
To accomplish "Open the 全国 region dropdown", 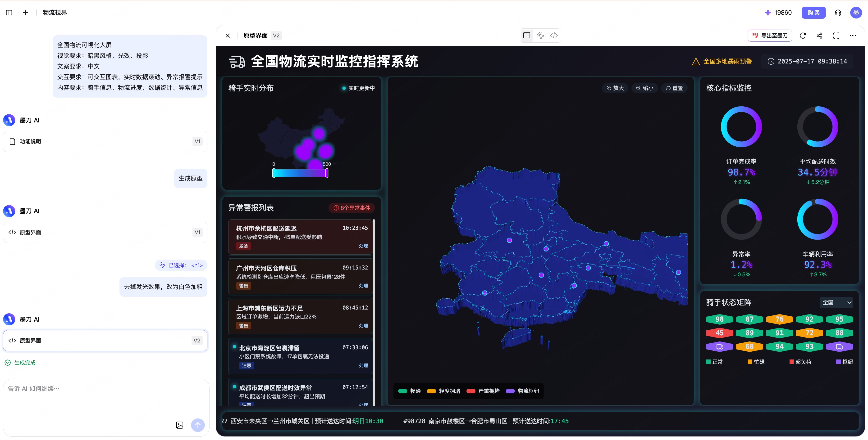I will click(x=836, y=302).
